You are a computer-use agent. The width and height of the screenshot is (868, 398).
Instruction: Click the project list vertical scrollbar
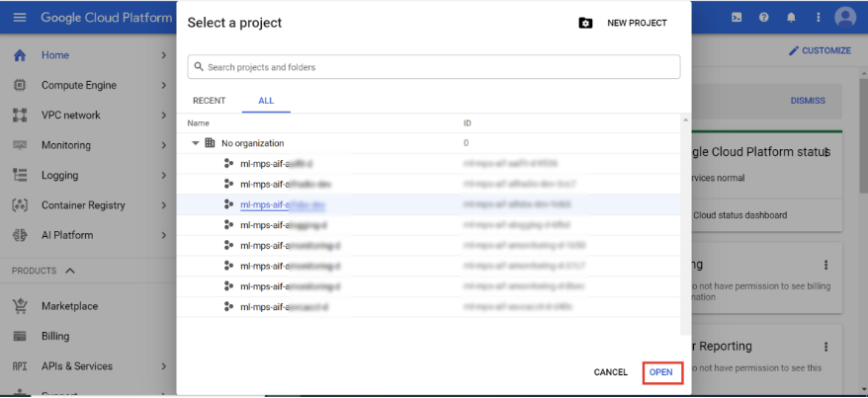[x=685, y=227]
